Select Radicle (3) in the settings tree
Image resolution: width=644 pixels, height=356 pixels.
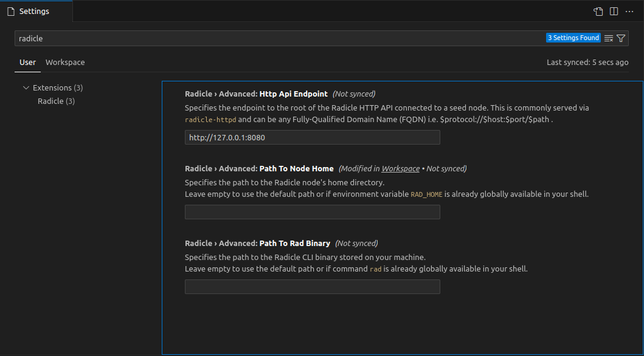pos(57,101)
